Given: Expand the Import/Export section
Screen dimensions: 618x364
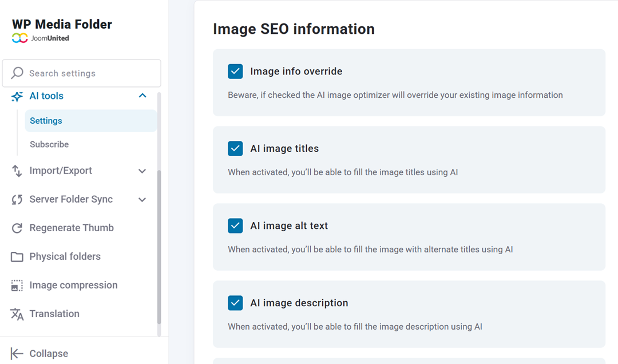Looking at the screenshot, I should point(142,171).
